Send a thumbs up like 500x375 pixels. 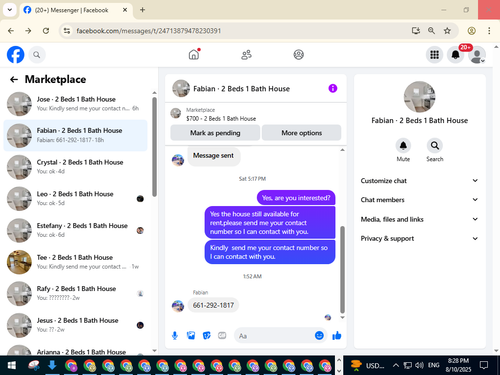coord(337,335)
